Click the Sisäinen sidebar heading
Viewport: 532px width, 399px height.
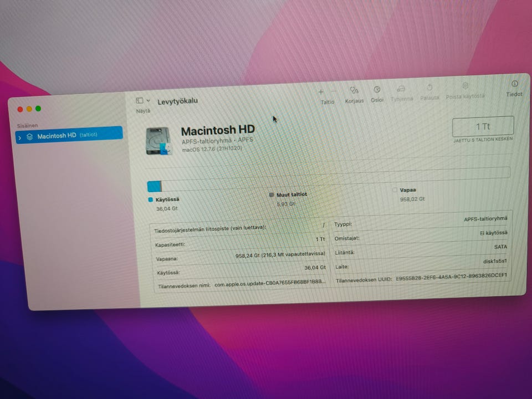(28, 126)
